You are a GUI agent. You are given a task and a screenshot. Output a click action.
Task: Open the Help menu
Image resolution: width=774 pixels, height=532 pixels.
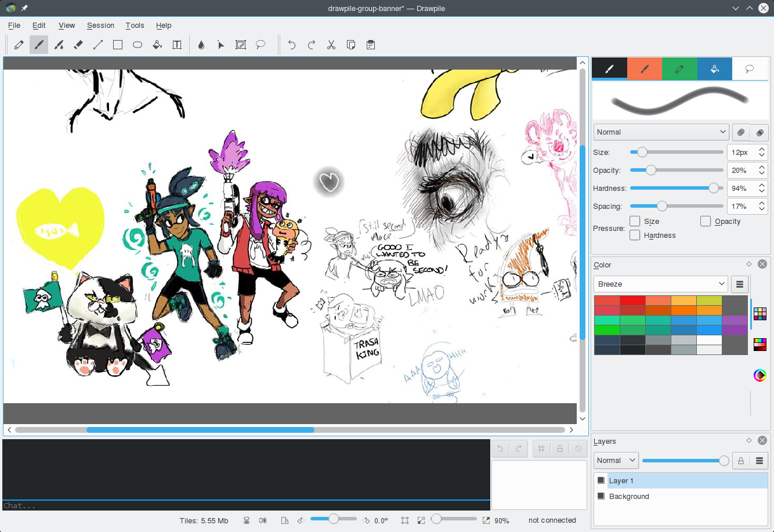coord(164,26)
